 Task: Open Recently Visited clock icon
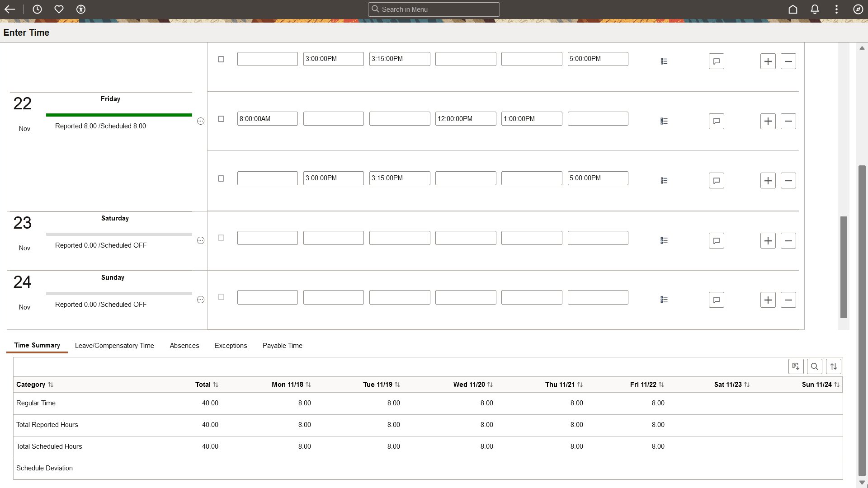(37, 9)
